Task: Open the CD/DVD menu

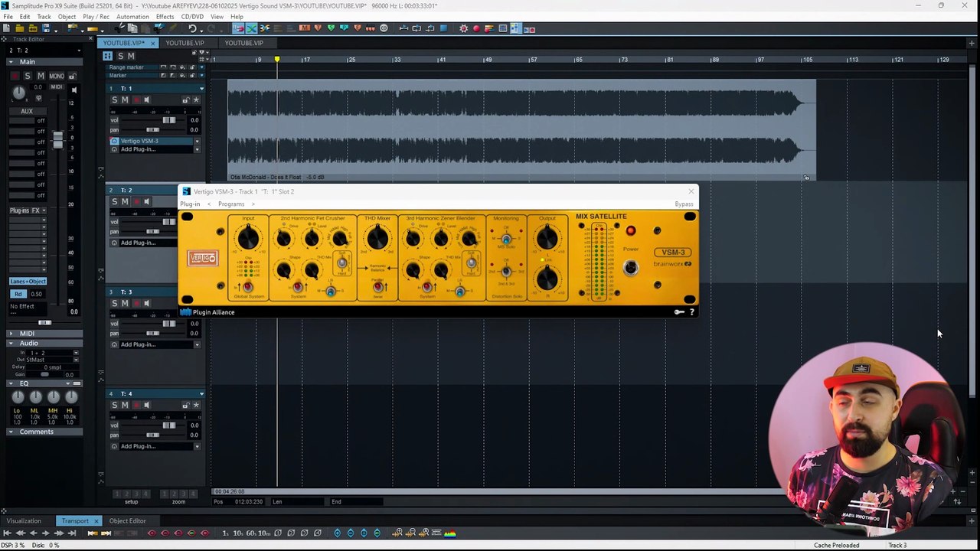Action: (192, 17)
